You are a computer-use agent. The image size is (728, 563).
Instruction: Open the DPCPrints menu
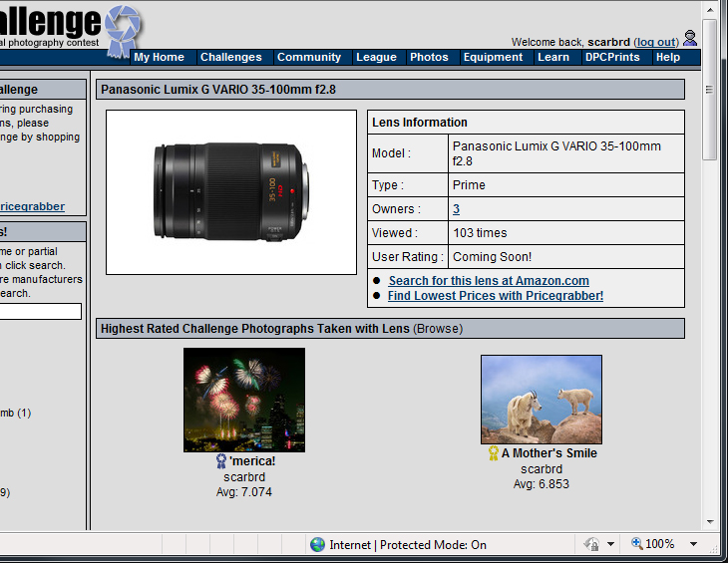pos(612,57)
